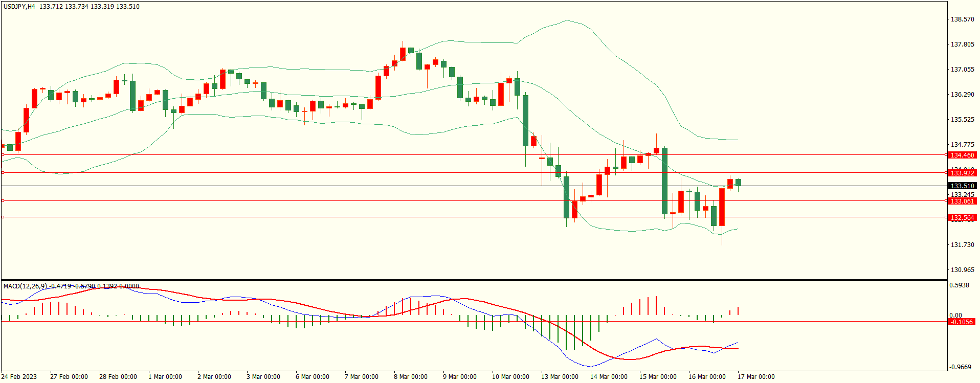Click the USDJPY,H4 chart title text
Viewport: 980px width, 383px height.
click(19, 7)
